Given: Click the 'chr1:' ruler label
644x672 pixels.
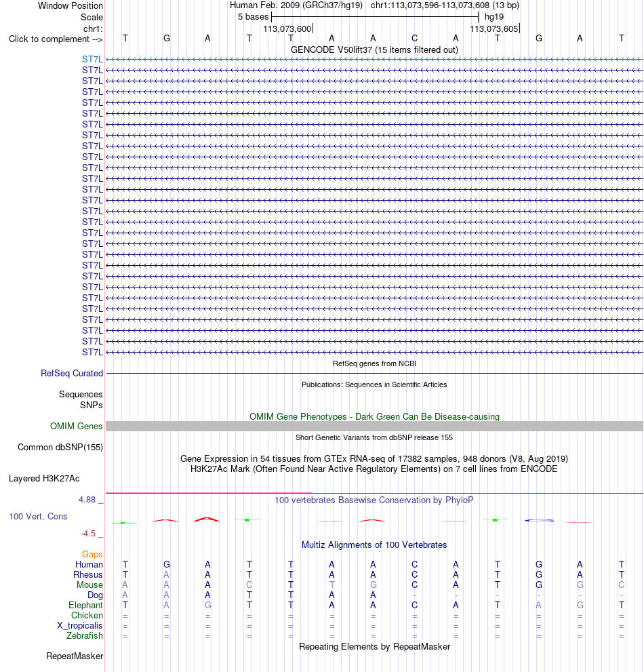Looking at the screenshot, I should click(93, 28).
